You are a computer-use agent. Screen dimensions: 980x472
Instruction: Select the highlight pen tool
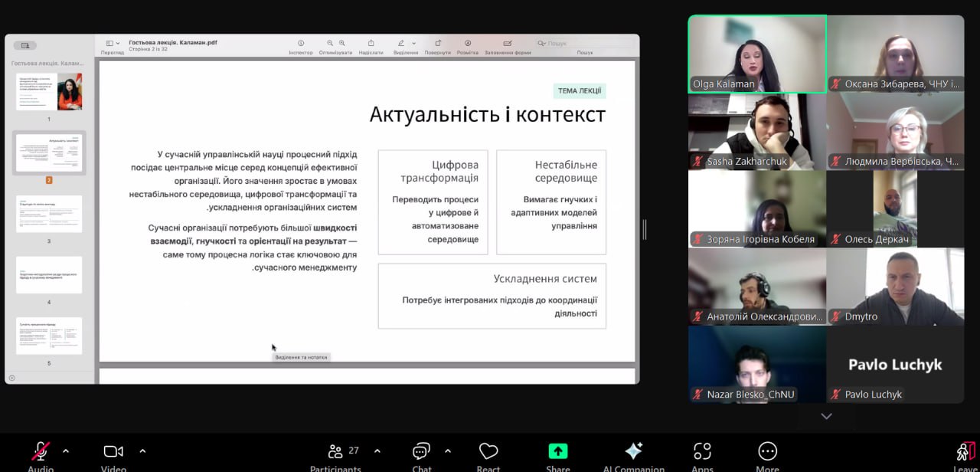click(x=401, y=44)
